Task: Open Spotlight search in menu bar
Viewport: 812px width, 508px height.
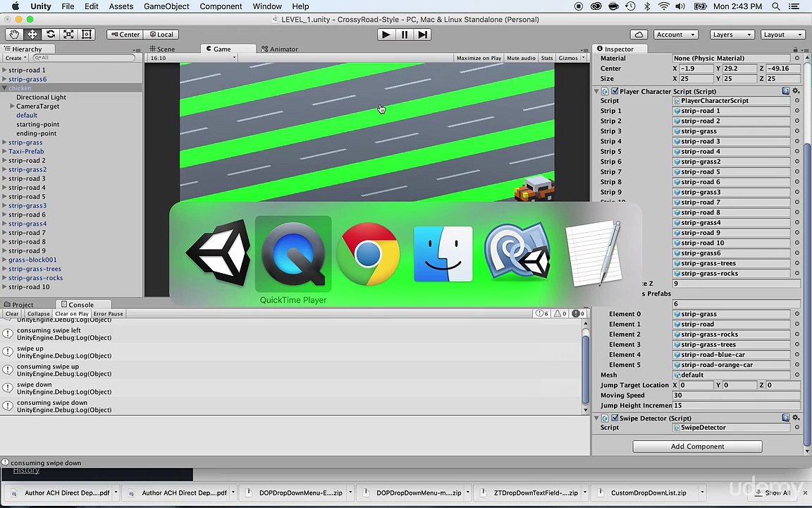Action: [x=776, y=6]
